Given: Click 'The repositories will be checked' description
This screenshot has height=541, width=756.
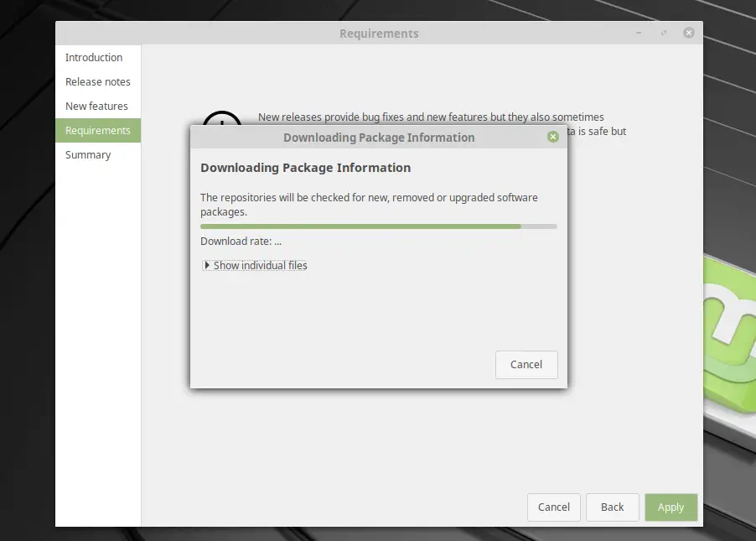Looking at the screenshot, I should (x=369, y=205).
